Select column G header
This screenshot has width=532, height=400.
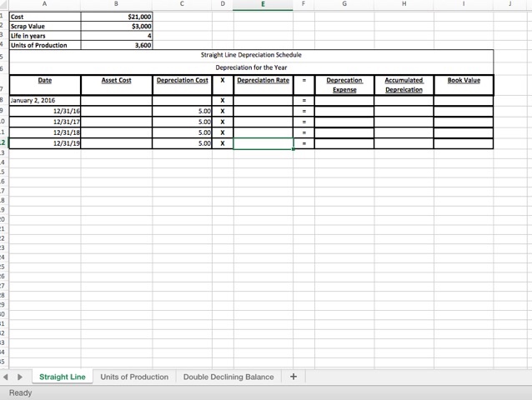pos(344,3)
